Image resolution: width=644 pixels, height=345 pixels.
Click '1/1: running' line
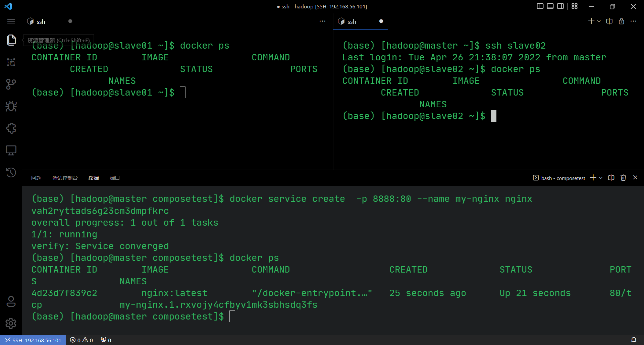pyautogui.click(x=64, y=234)
